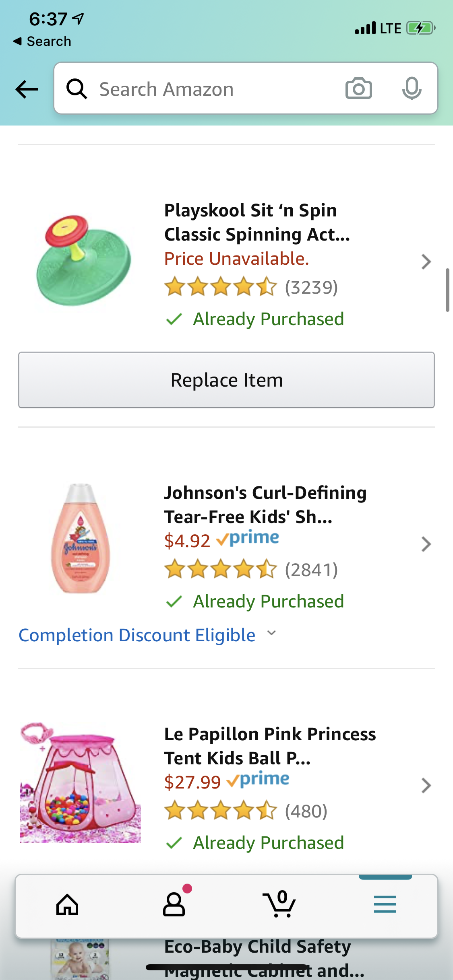453x980 pixels.
Task: Open the account profile tab
Action: (174, 905)
